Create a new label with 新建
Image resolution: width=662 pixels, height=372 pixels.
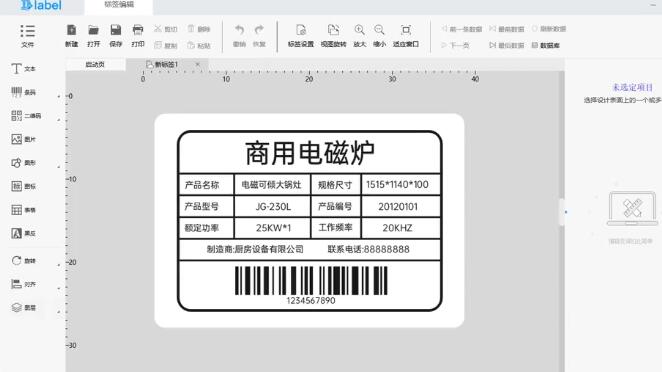tap(72, 35)
